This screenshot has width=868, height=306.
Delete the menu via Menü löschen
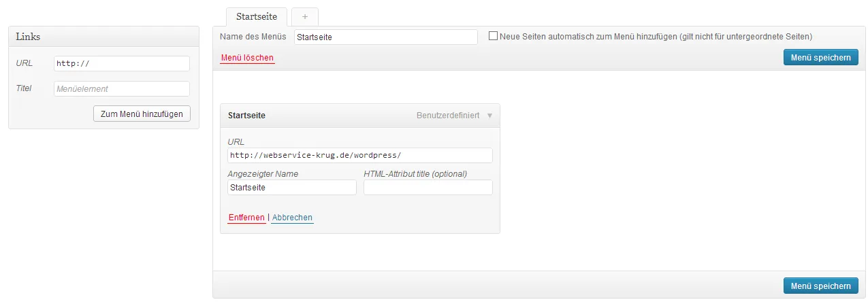tap(247, 58)
